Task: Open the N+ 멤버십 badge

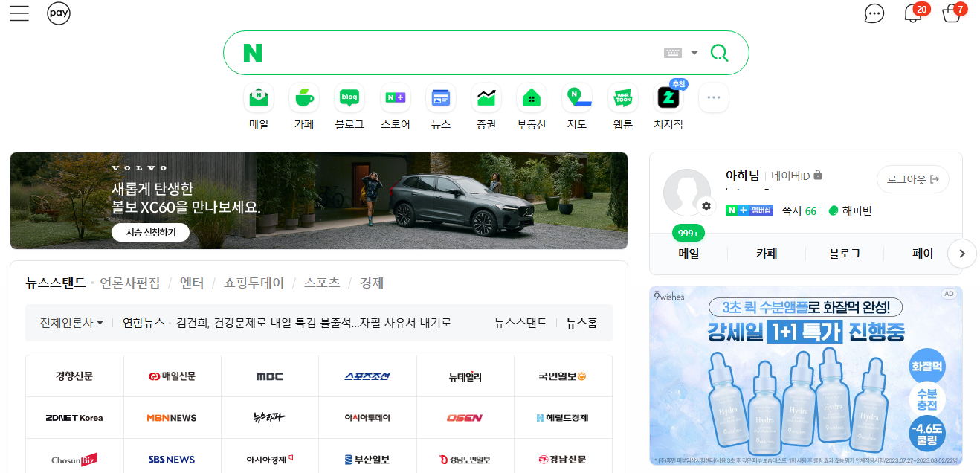Action: point(749,210)
